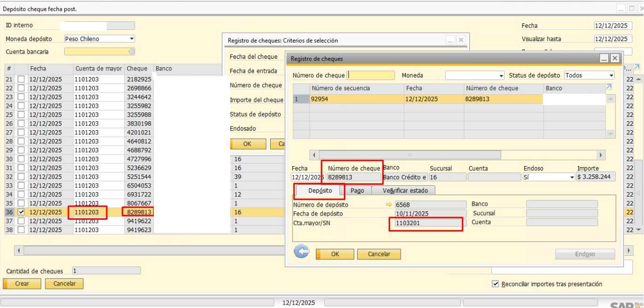Screen dimensions: 644x308
Task: Click the expand grid icon above cheque register table
Action: (609, 87)
